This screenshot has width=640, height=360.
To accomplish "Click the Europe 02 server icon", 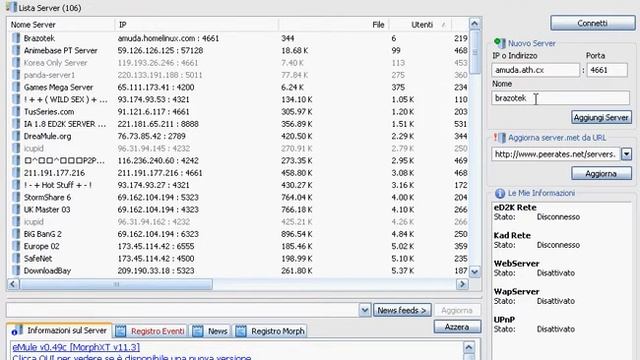I will click(16, 247).
